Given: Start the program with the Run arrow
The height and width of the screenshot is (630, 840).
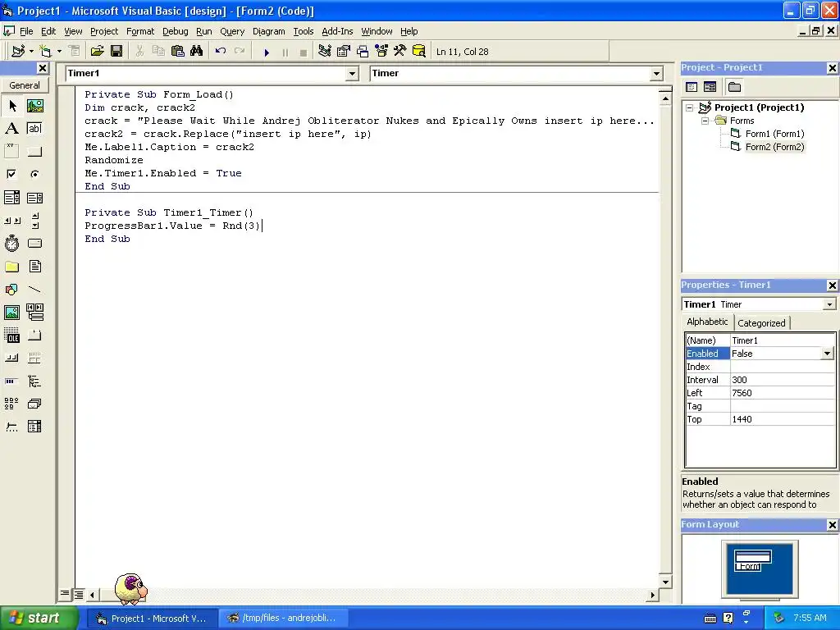Looking at the screenshot, I should coord(267,52).
